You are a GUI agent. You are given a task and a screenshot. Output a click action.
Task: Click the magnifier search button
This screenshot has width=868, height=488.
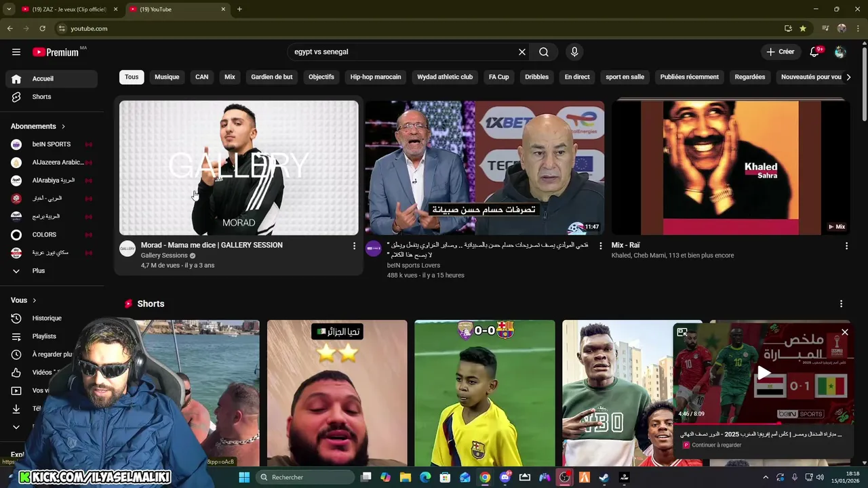click(x=544, y=52)
